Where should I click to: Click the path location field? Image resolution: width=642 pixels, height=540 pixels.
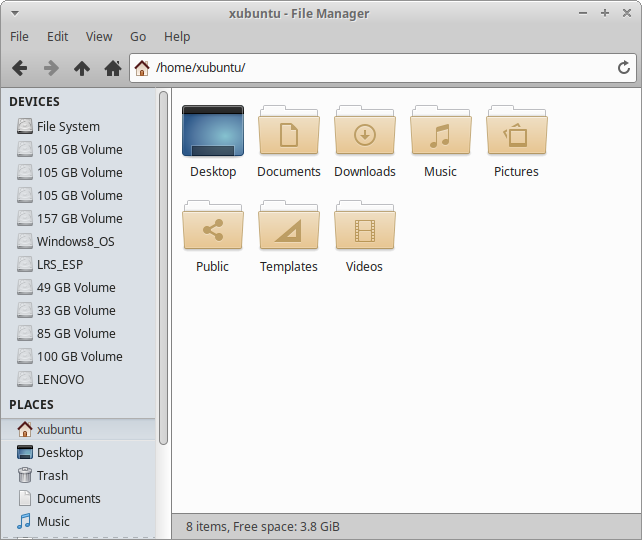pos(380,68)
